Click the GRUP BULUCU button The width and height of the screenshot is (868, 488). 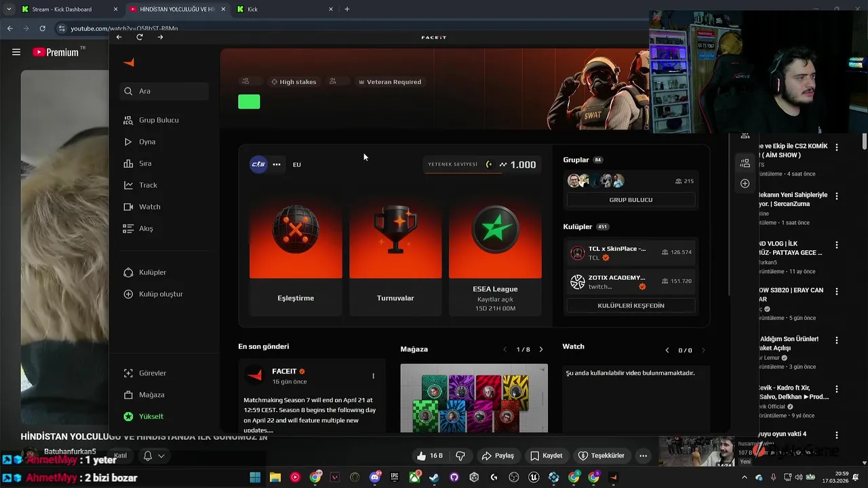(631, 200)
